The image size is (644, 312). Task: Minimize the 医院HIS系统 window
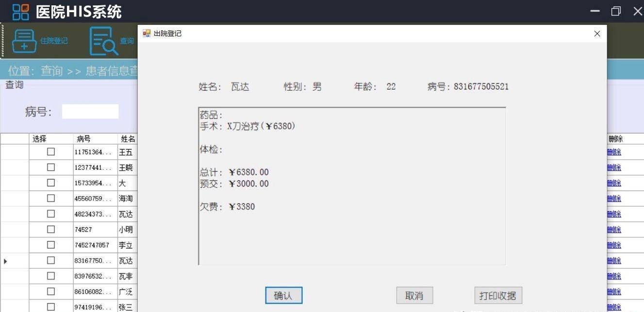click(595, 11)
